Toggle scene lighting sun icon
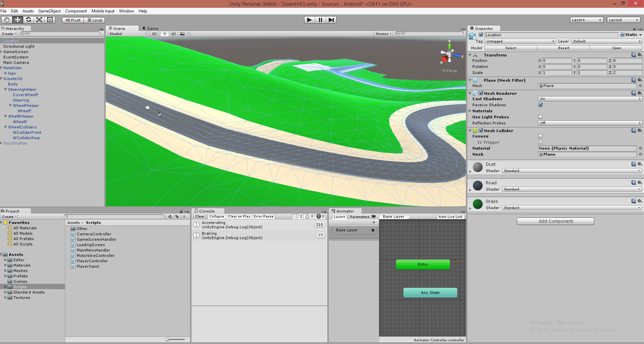The width and height of the screenshot is (644, 344). tap(165, 34)
